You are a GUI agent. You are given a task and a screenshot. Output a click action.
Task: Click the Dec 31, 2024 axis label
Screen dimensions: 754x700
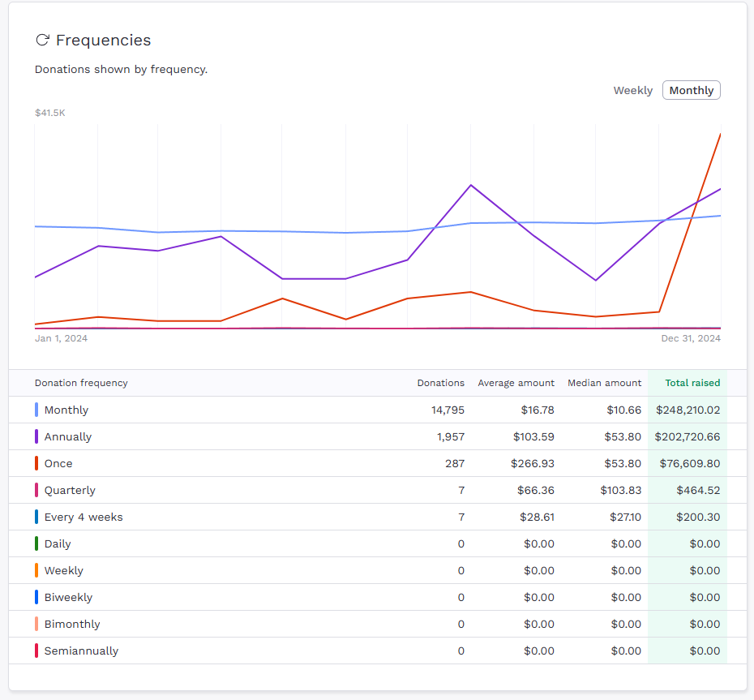pos(691,338)
